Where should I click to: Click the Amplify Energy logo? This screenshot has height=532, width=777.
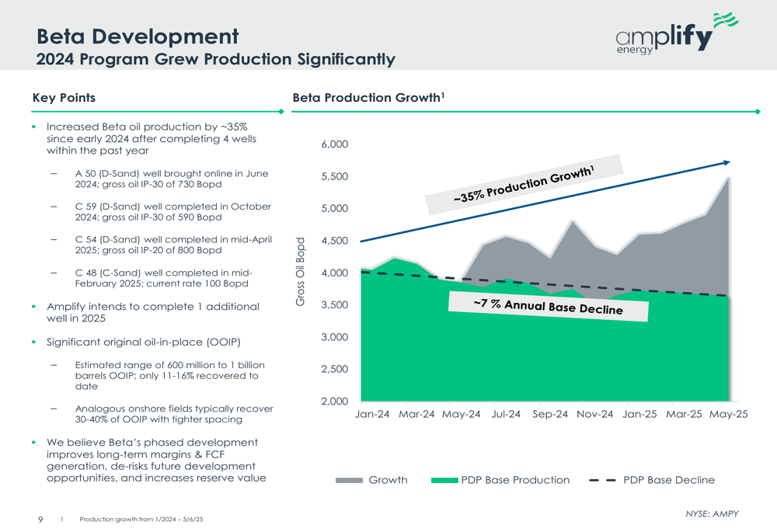(677, 33)
